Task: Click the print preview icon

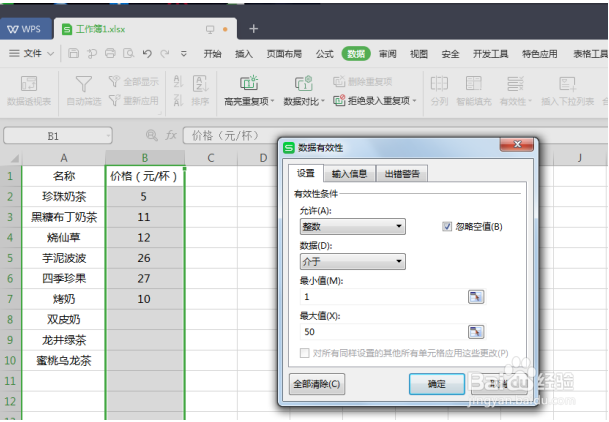Action: click(129, 53)
